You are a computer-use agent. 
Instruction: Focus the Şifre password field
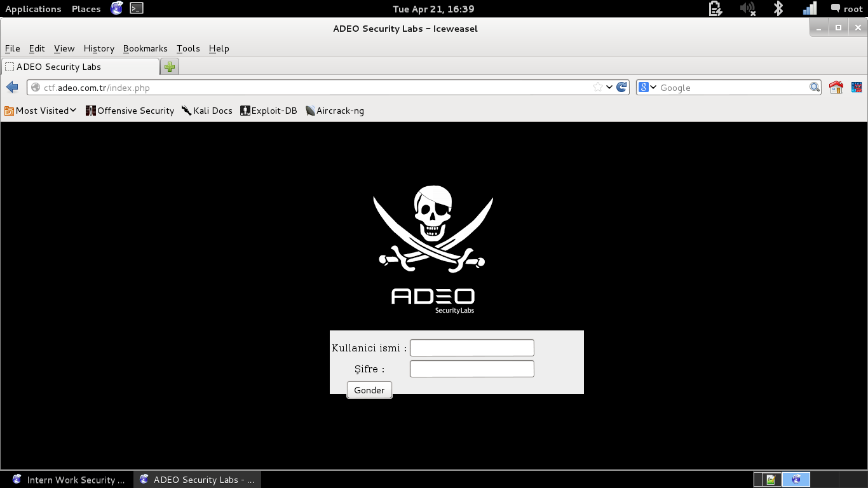[x=472, y=369]
